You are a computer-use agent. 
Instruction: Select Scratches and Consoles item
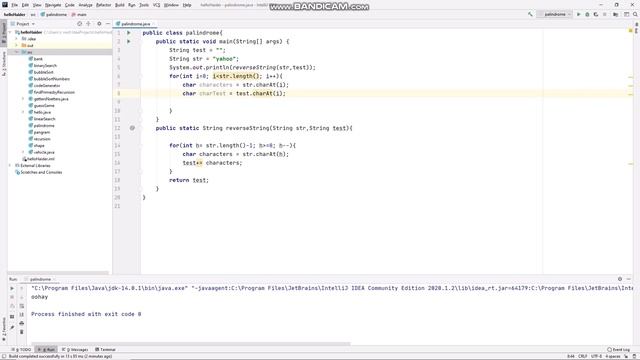coord(41,172)
